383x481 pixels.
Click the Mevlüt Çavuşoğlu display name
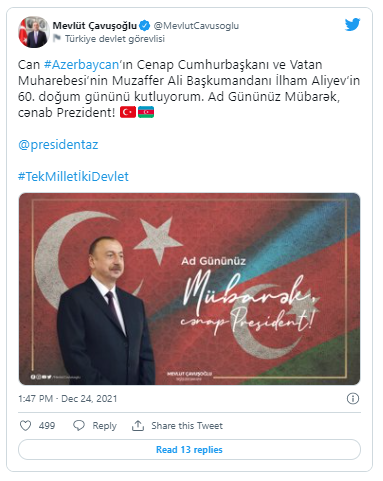pos(95,25)
